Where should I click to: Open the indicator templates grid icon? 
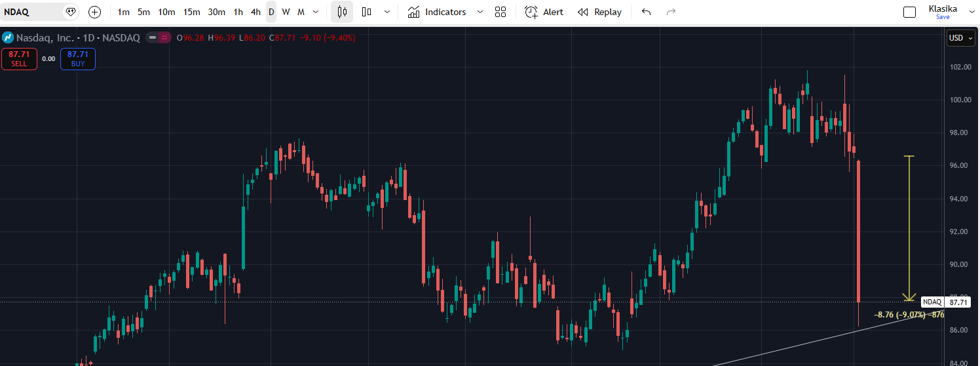coord(500,12)
